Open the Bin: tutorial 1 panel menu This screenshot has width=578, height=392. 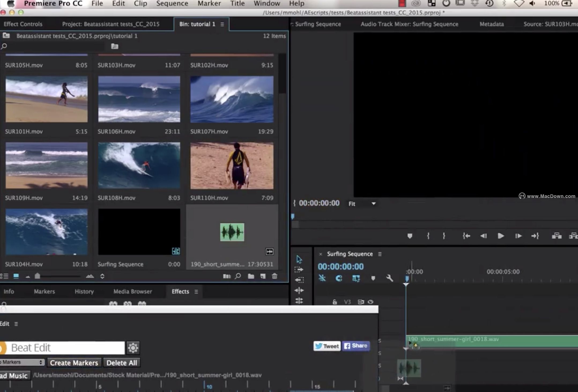(222, 24)
